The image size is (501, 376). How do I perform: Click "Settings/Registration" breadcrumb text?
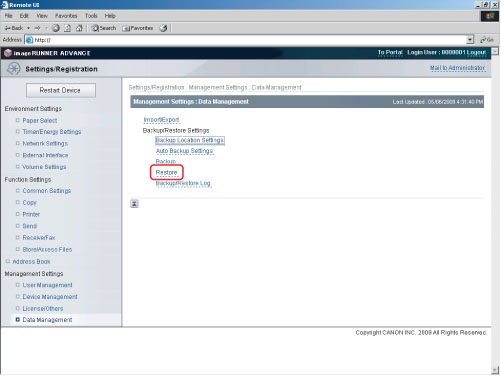(x=156, y=87)
